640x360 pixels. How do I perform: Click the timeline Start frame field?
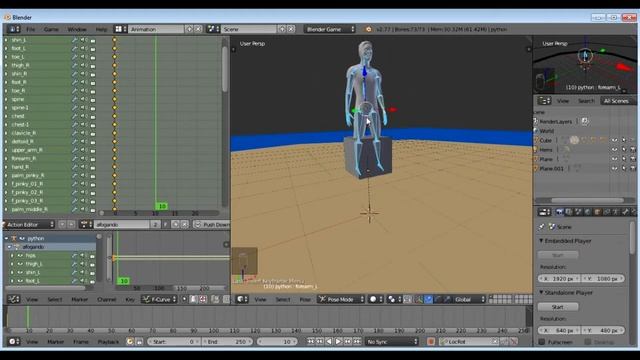173,342
